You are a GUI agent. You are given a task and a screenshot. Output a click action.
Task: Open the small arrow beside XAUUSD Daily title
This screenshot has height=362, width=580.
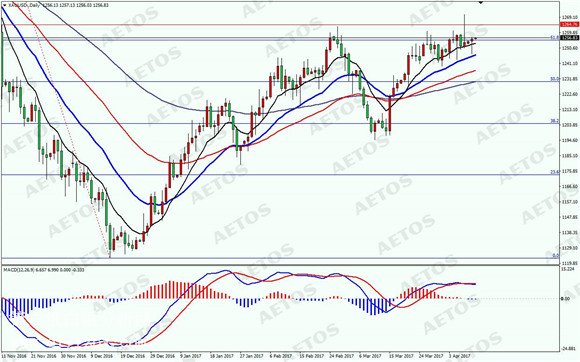tap(4, 5)
